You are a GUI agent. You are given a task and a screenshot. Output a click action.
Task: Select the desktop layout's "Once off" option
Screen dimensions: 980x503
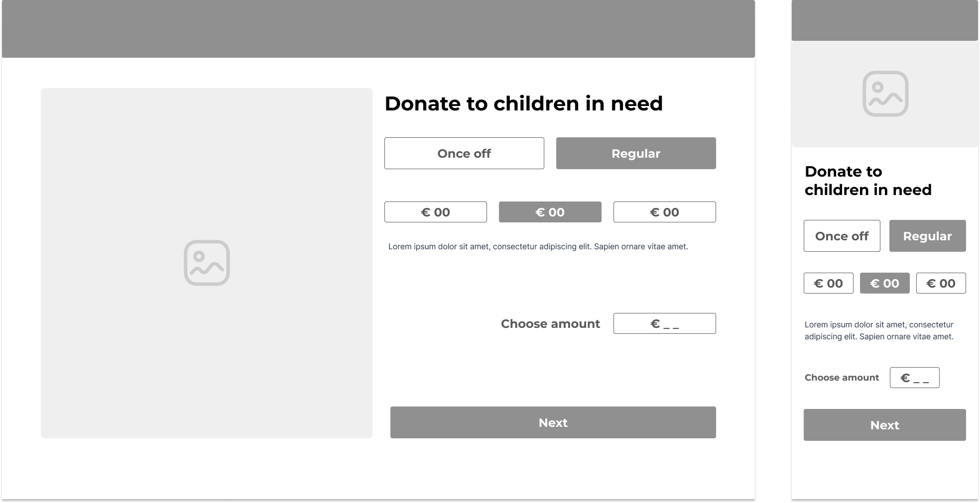464,153
